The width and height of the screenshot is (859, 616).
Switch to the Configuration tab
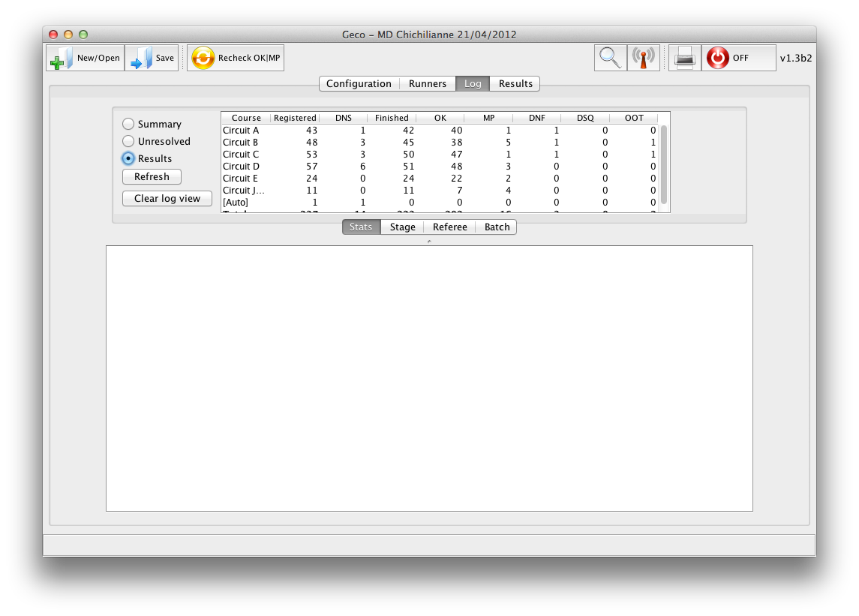coord(359,83)
